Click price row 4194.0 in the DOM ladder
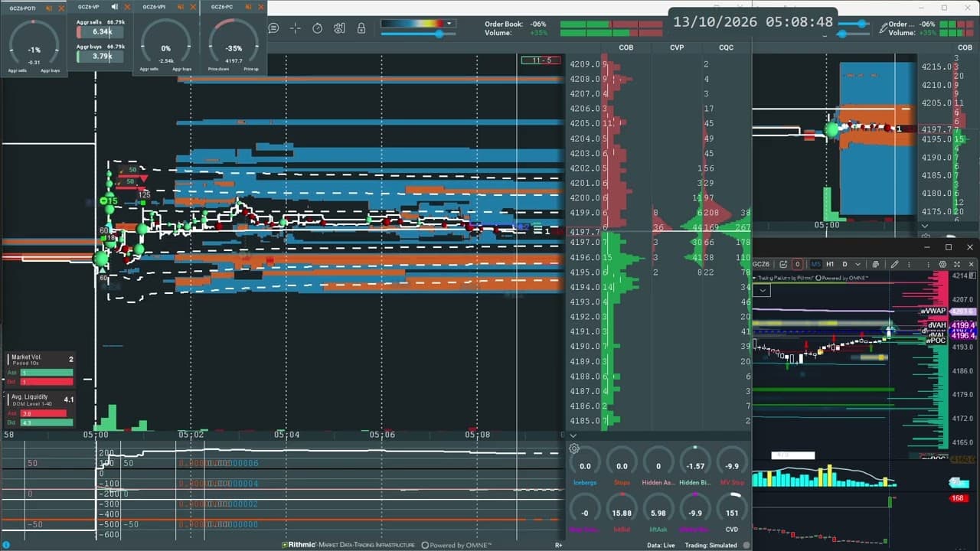This screenshot has width=980, height=551. [x=586, y=287]
